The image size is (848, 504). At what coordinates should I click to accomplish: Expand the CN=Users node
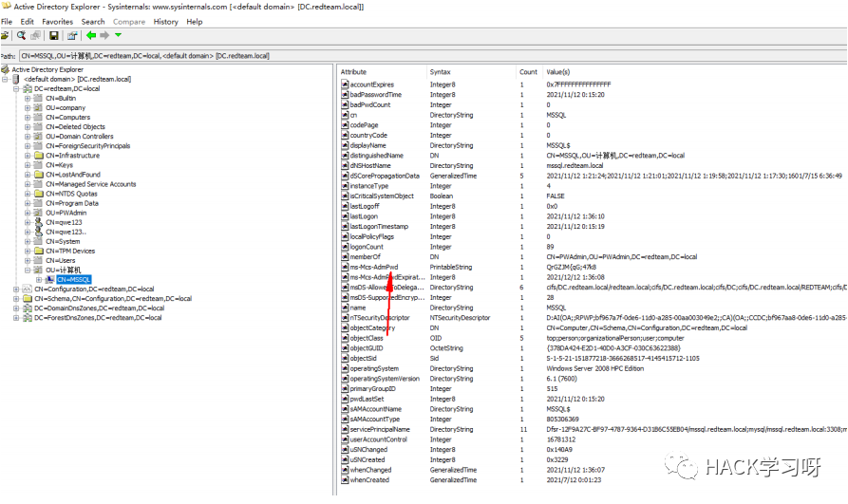27,261
